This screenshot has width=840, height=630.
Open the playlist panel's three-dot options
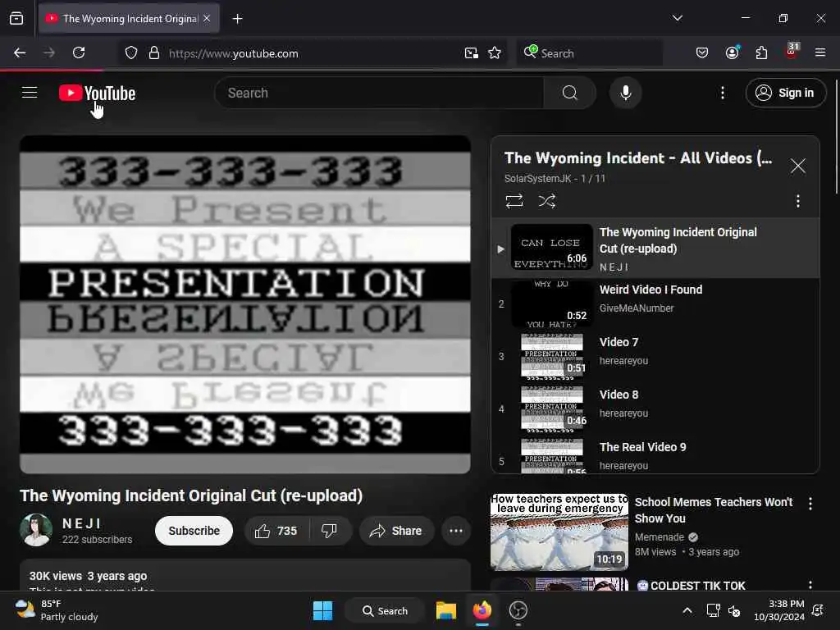797,201
